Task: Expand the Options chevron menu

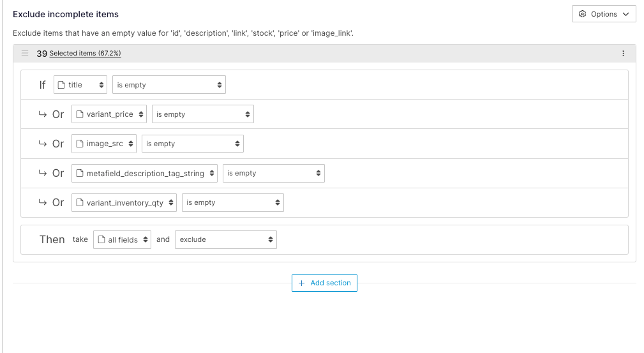Action: (625, 14)
